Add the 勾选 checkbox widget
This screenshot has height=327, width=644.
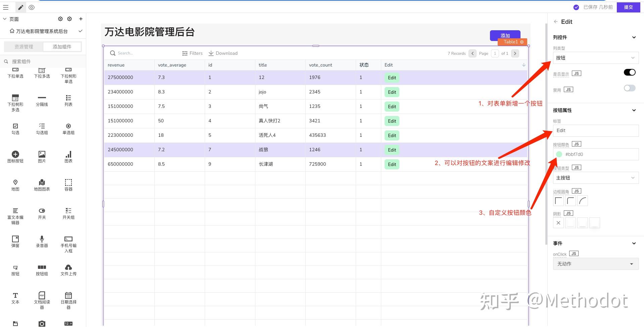coord(15,129)
